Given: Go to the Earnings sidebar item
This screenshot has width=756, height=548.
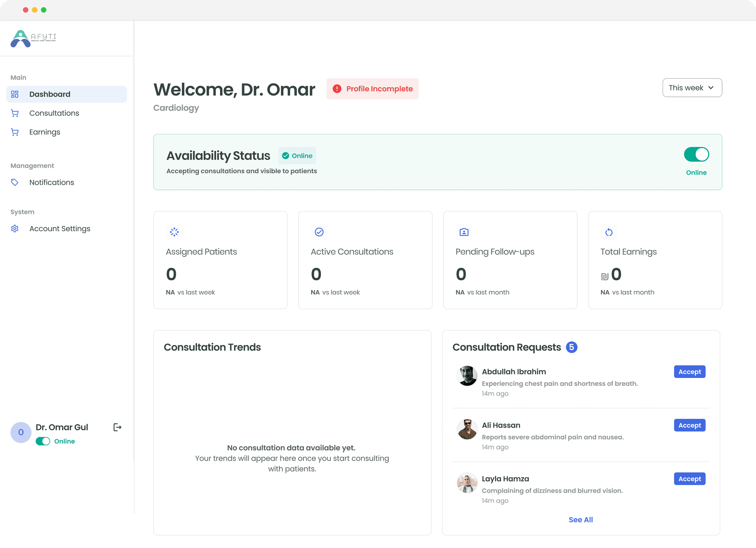Looking at the screenshot, I should point(44,132).
